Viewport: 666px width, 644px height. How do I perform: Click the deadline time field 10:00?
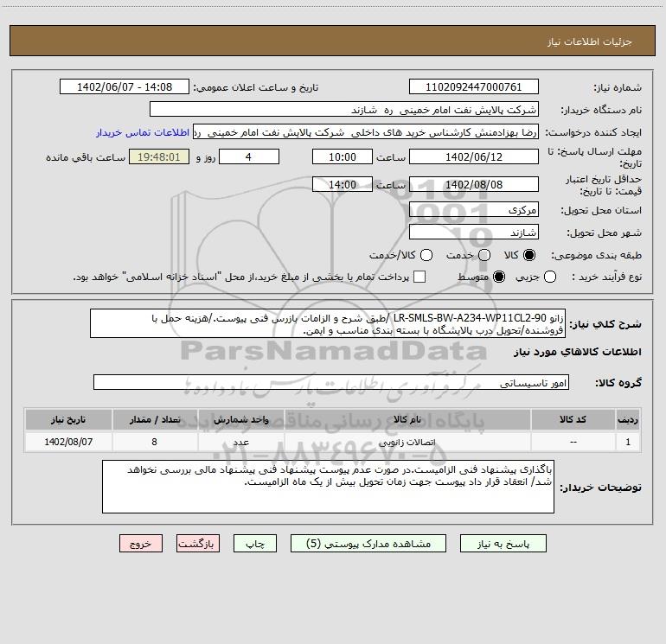[343, 157]
